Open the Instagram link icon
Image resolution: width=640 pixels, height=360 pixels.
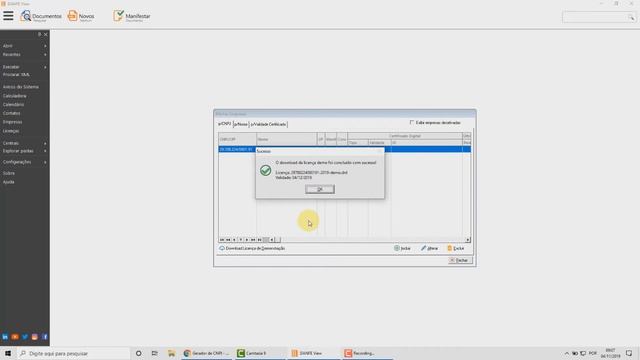35,337
